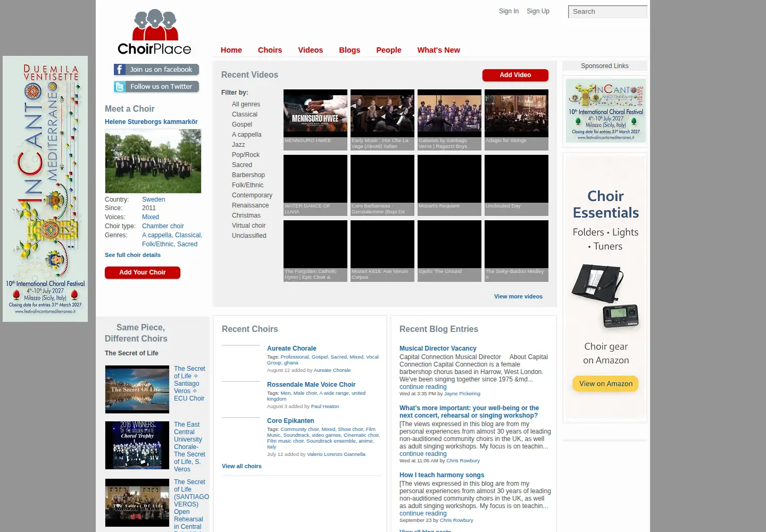The height and width of the screenshot is (532, 766).
Task: Click the Chamber choir type link
Action: tap(163, 226)
